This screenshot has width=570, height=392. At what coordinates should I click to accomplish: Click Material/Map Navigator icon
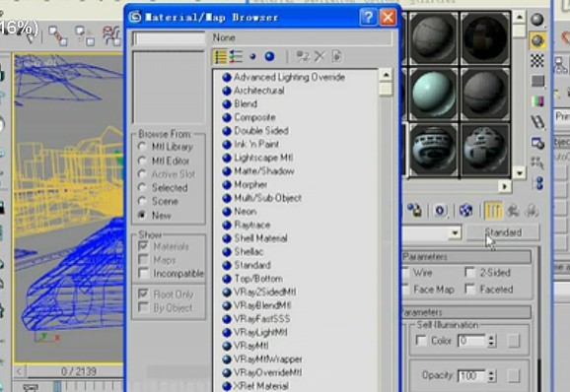click(x=538, y=183)
